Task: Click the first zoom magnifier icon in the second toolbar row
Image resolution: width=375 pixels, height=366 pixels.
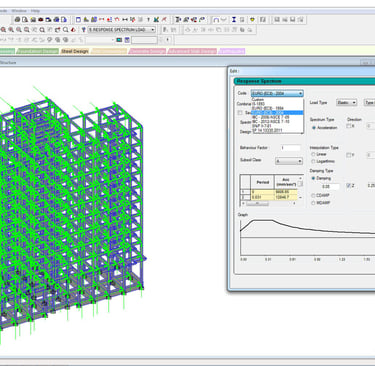Action: (x=4, y=30)
